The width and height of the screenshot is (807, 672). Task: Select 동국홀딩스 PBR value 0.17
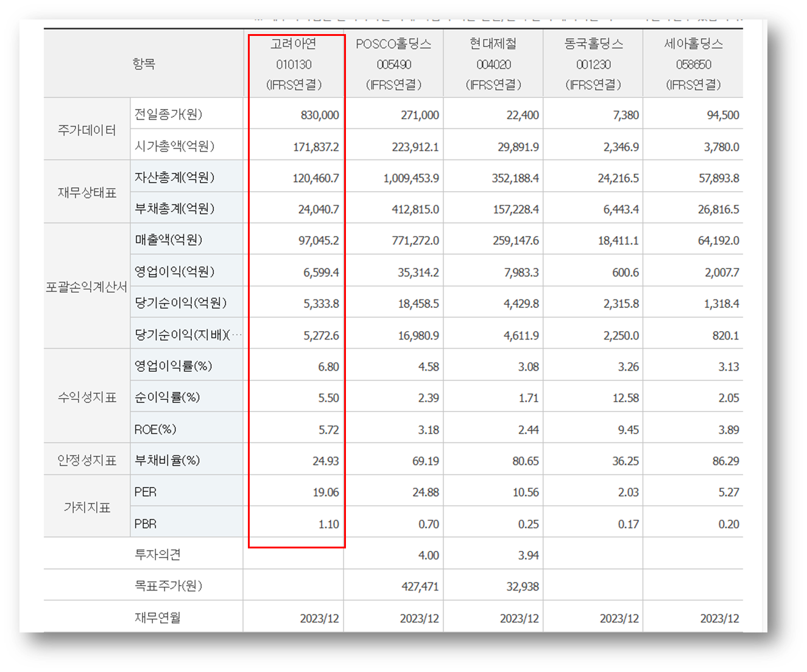[629, 524]
